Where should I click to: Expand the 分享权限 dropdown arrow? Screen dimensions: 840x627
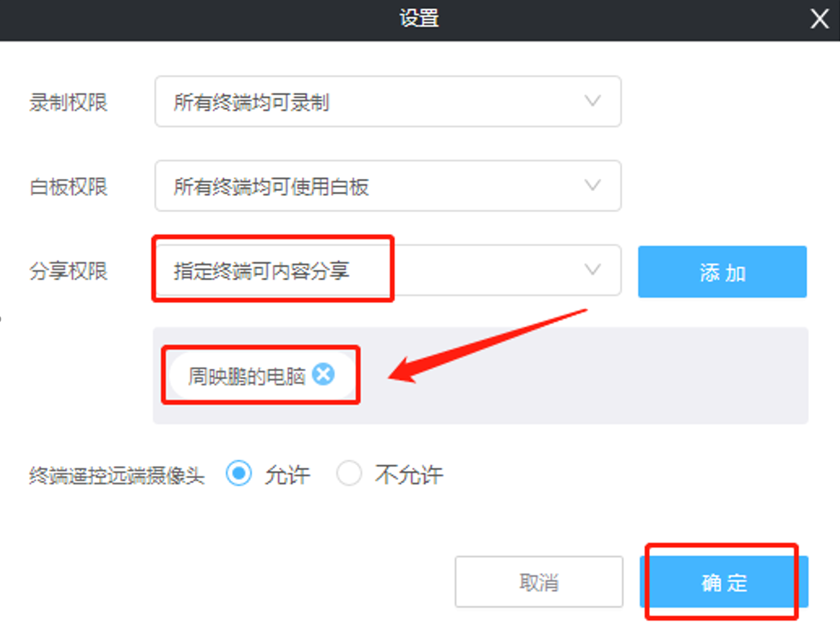pos(593,270)
